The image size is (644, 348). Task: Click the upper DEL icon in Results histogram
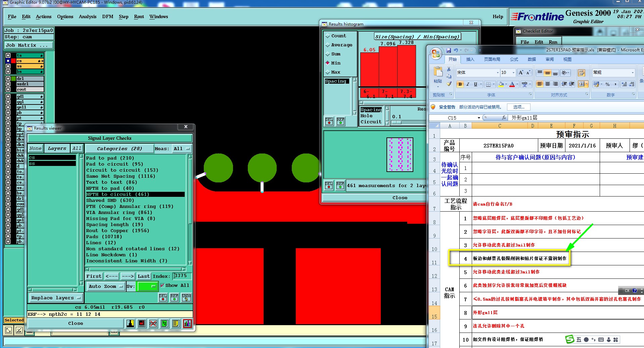[x=329, y=121]
